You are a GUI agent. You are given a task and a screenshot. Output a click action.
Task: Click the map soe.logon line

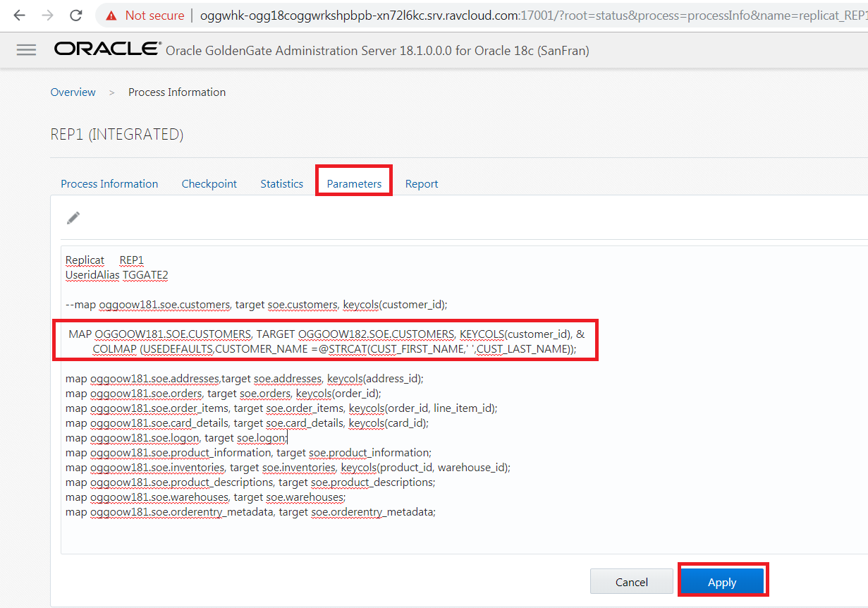176,437
